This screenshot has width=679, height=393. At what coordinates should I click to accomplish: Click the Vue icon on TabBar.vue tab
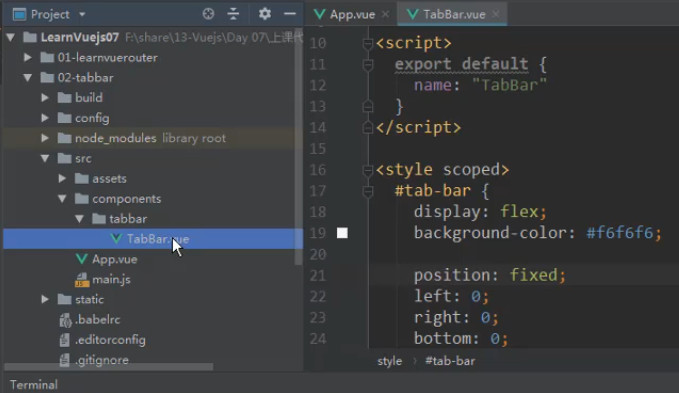(x=413, y=14)
